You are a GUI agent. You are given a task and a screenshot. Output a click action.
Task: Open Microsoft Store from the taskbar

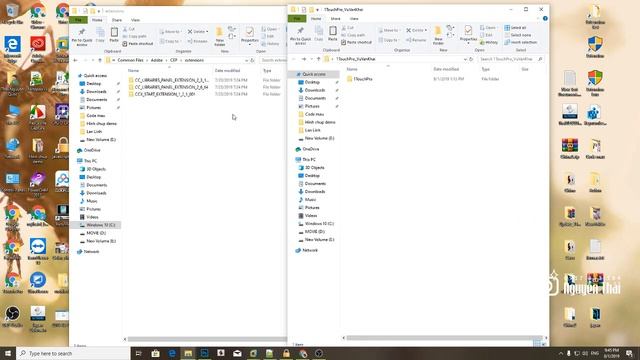point(155,353)
